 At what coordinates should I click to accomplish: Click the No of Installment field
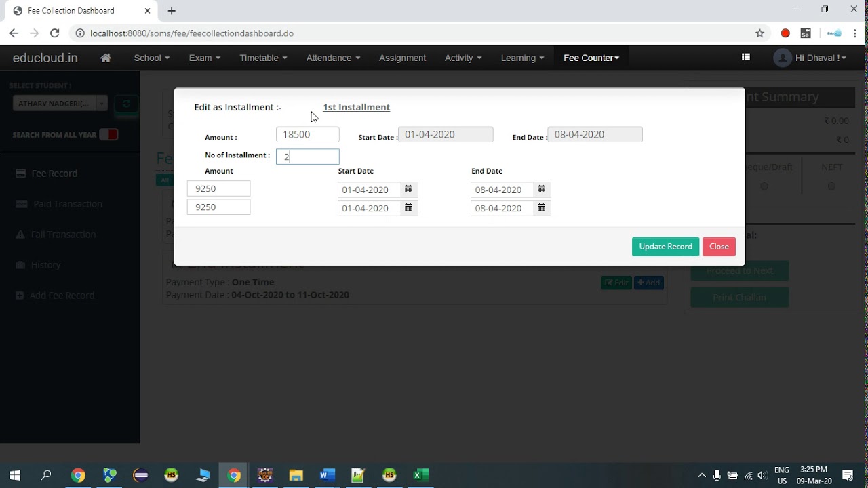coord(308,157)
